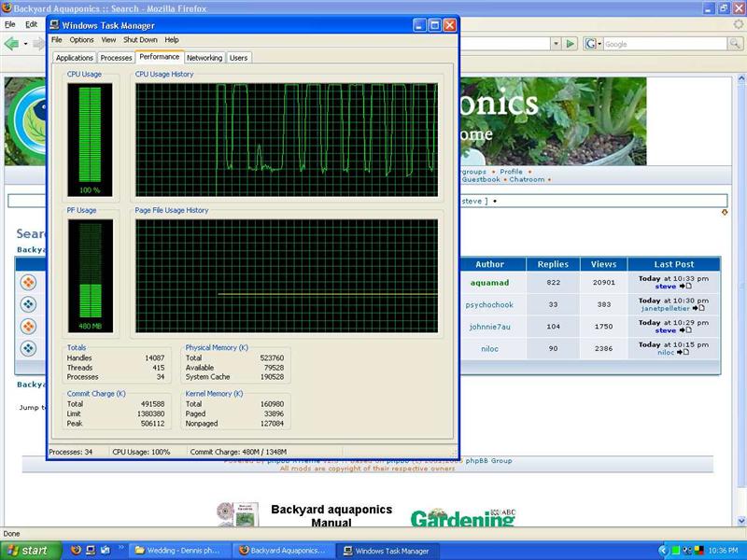Expand the address bar history dropdown
Screen dimensions: 747x560
point(555,44)
